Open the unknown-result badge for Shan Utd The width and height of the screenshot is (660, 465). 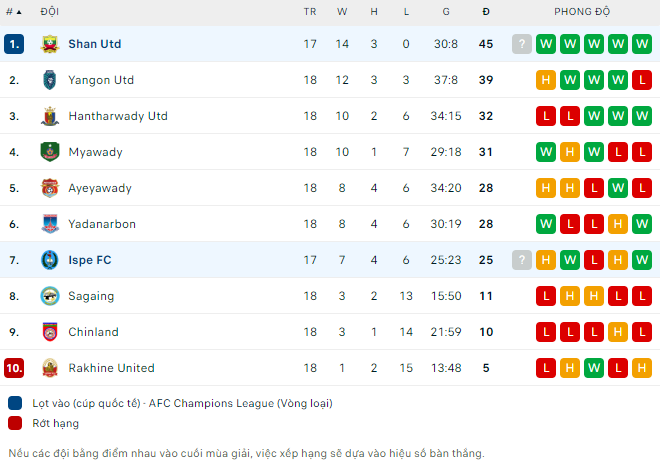click(522, 44)
